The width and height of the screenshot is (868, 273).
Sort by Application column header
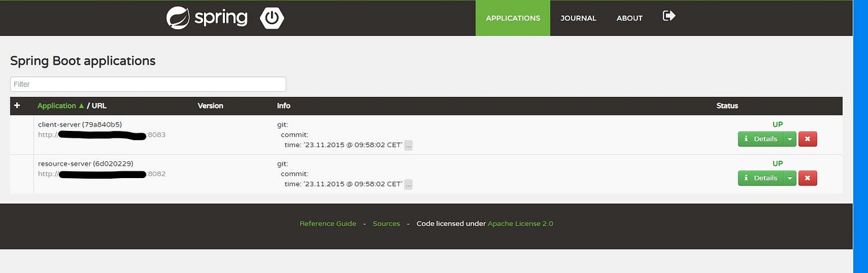[x=61, y=105]
